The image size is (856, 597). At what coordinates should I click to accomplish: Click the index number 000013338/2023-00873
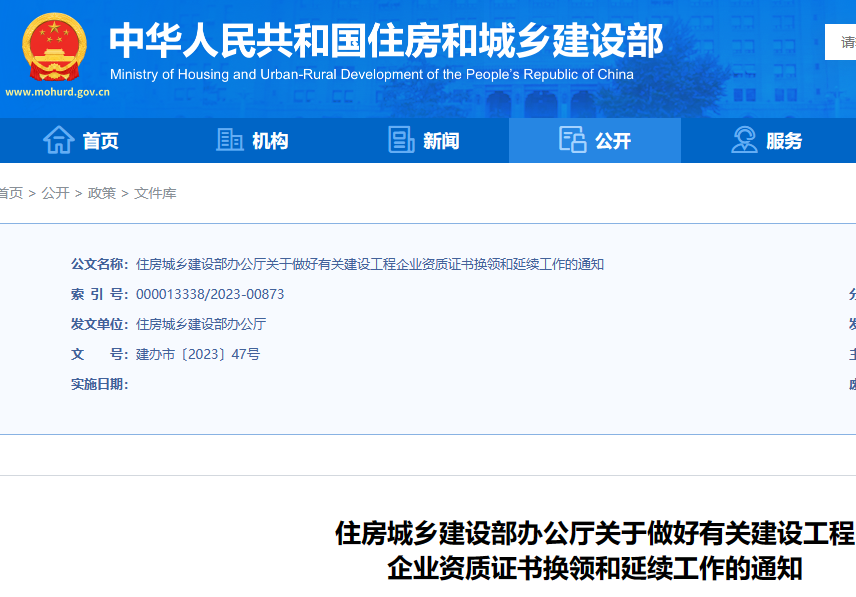click(210, 294)
